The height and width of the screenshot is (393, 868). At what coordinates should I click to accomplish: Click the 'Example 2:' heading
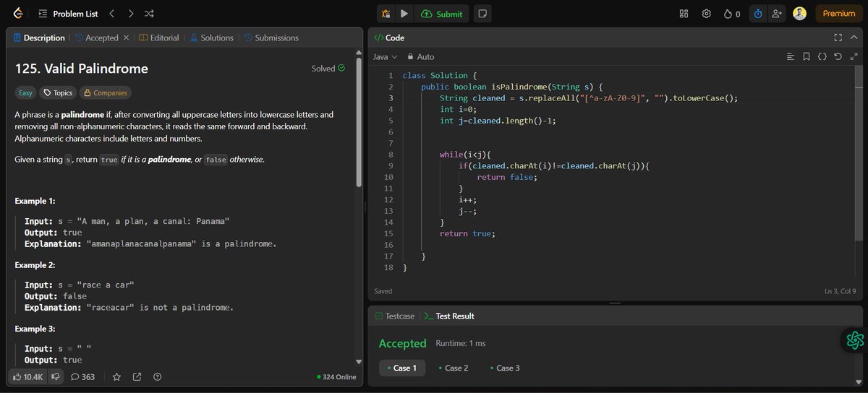coord(35,264)
